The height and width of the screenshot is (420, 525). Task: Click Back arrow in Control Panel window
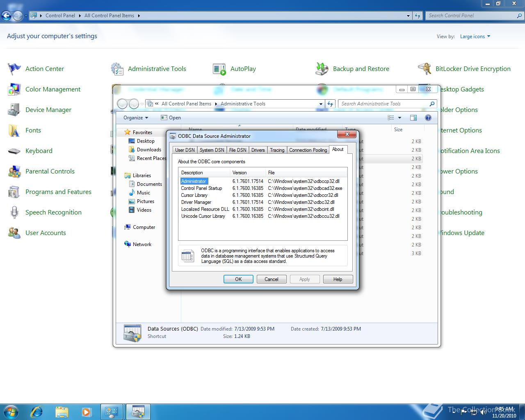click(x=6, y=16)
